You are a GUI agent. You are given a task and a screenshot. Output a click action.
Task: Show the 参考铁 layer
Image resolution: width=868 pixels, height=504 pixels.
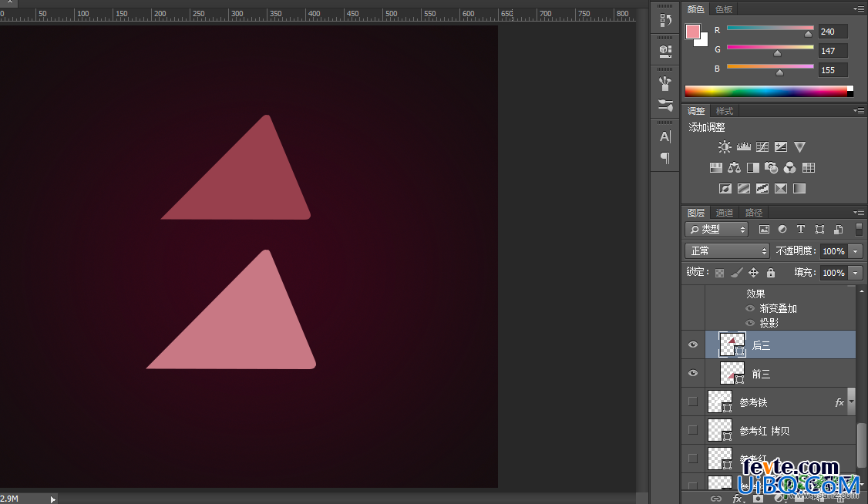692,402
